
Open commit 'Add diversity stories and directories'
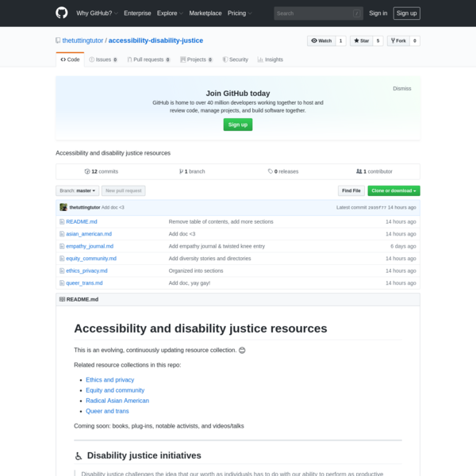click(209, 259)
